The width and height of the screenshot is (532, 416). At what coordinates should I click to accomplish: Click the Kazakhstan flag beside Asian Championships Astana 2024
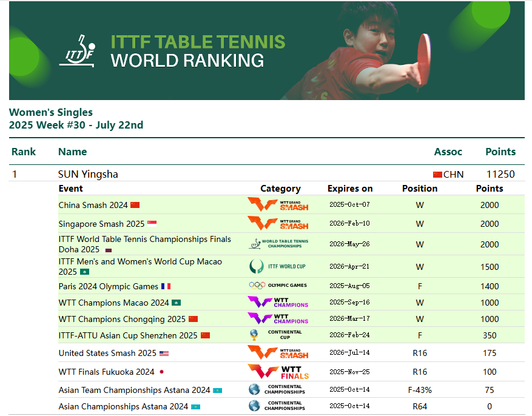point(195,407)
